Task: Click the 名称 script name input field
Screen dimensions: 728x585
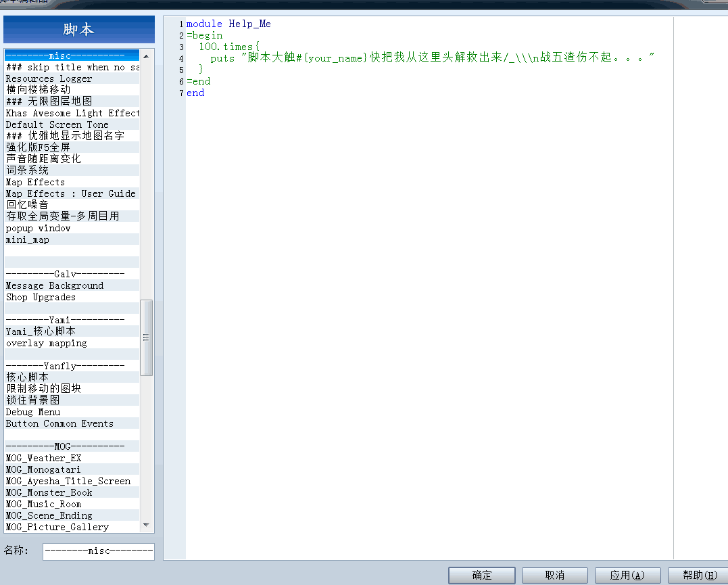Action: [x=99, y=551]
